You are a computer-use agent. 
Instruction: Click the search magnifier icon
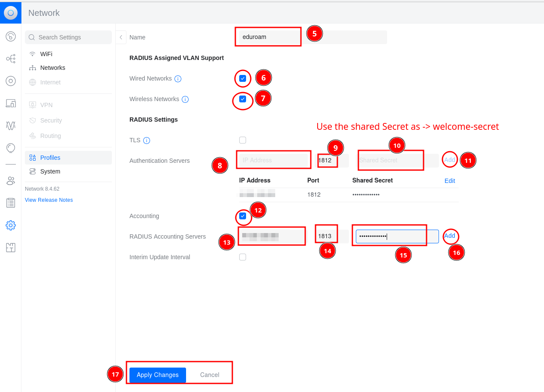click(x=32, y=37)
